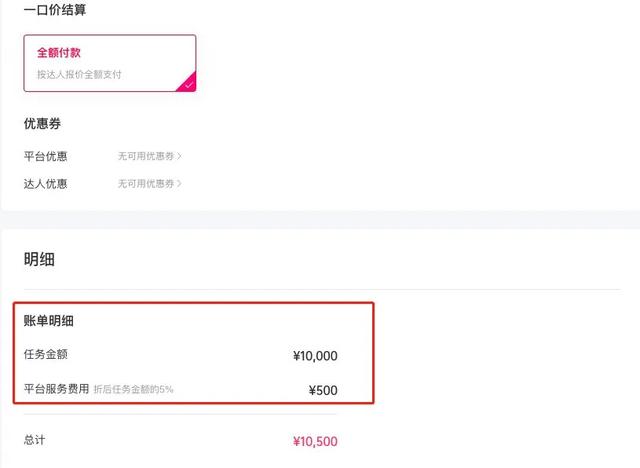Click the 平台服务费用 label
This screenshot has width=640, height=468.
[56, 388]
